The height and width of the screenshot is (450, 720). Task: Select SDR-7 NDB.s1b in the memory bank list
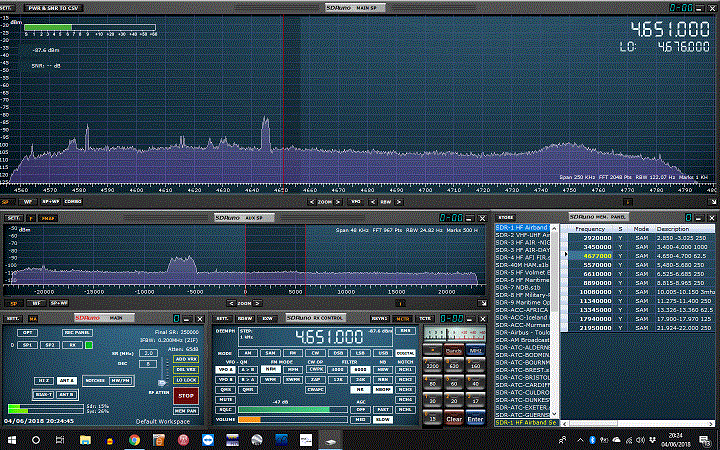[x=522, y=287]
